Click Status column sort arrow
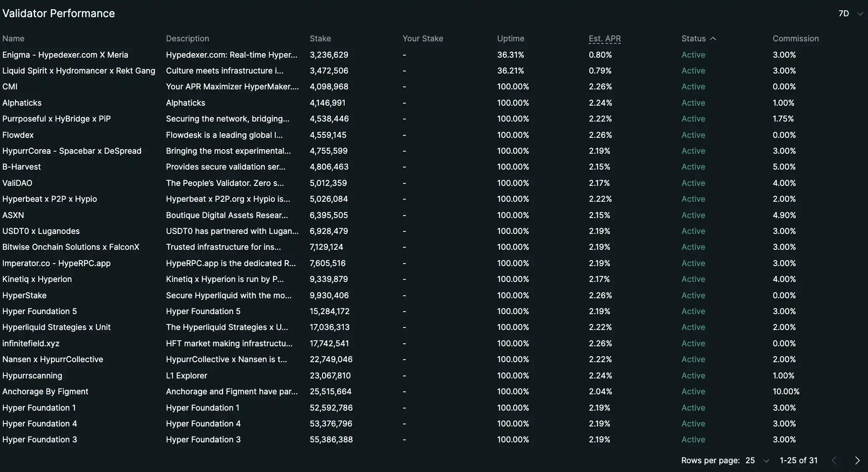 [713, 38]
